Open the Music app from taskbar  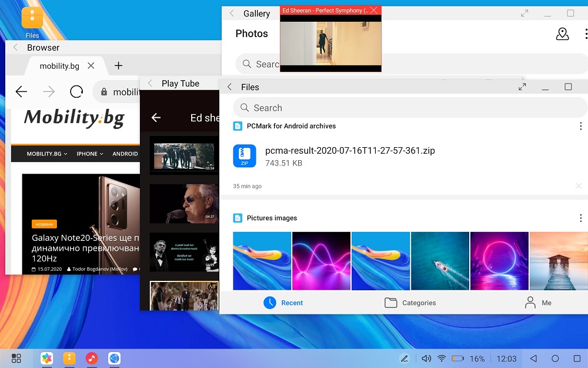(92, 358)
